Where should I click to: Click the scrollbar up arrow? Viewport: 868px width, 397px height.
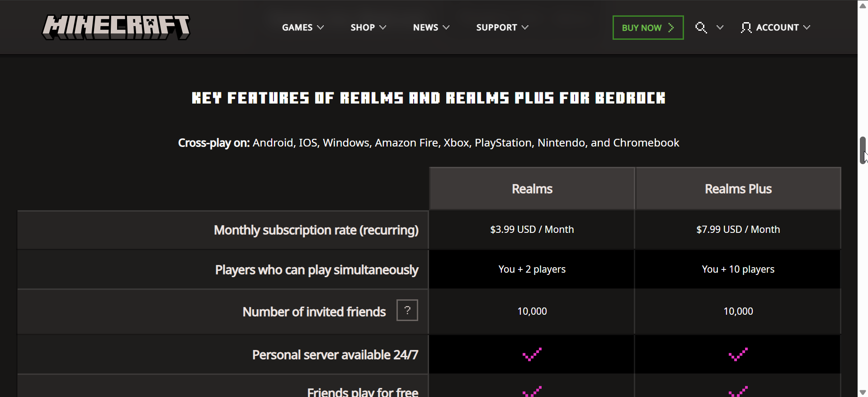863,5
